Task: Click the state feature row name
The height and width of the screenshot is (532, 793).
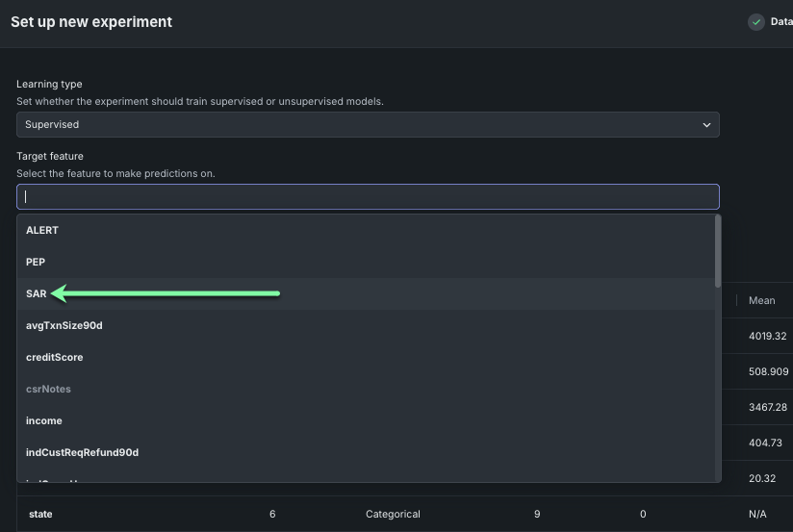Action: click(40, 514)
